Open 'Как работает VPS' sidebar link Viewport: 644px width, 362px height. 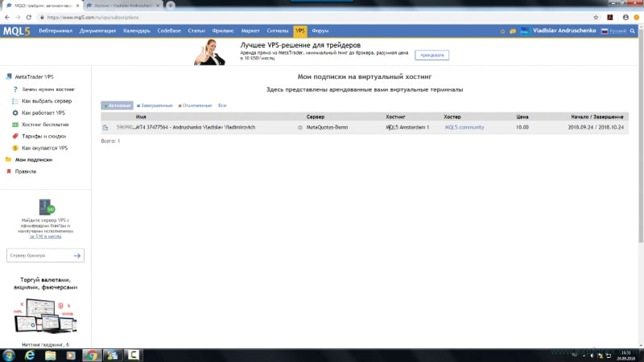[x=43, y=113]
